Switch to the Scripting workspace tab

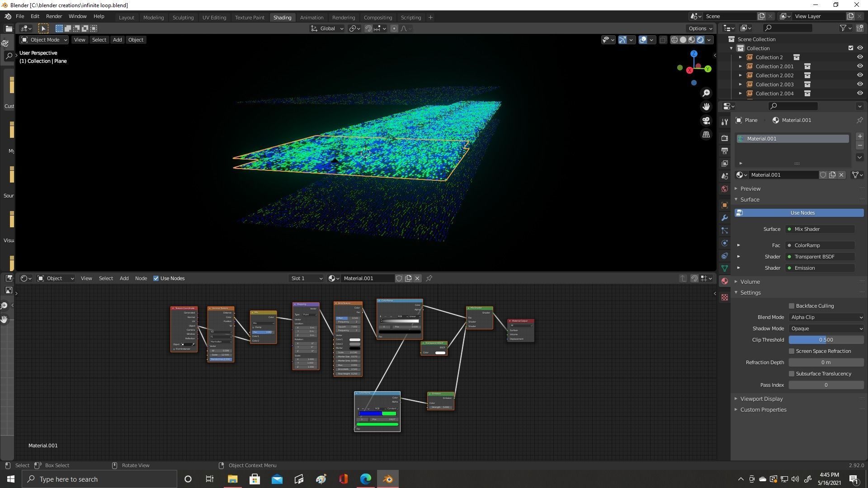(411, 17)
